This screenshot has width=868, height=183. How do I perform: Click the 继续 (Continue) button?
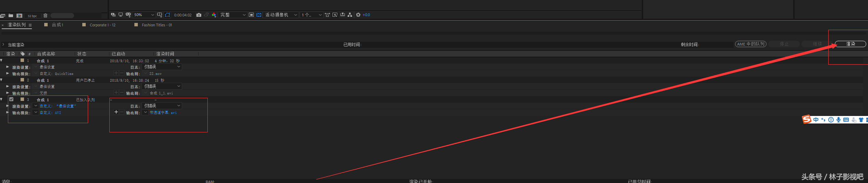[x=817, y=44]
